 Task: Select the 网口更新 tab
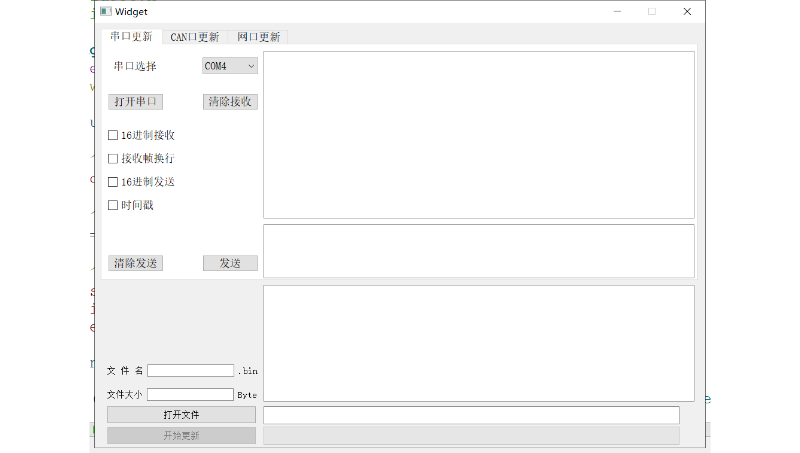point(258,37)
